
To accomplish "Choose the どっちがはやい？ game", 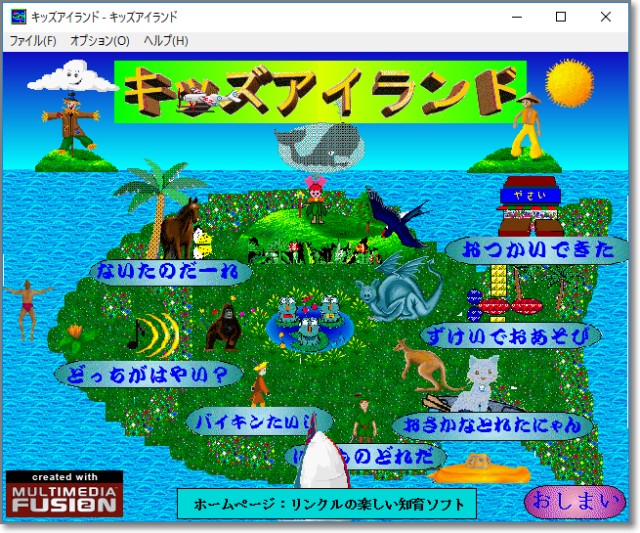I will [x=148, y=374].
